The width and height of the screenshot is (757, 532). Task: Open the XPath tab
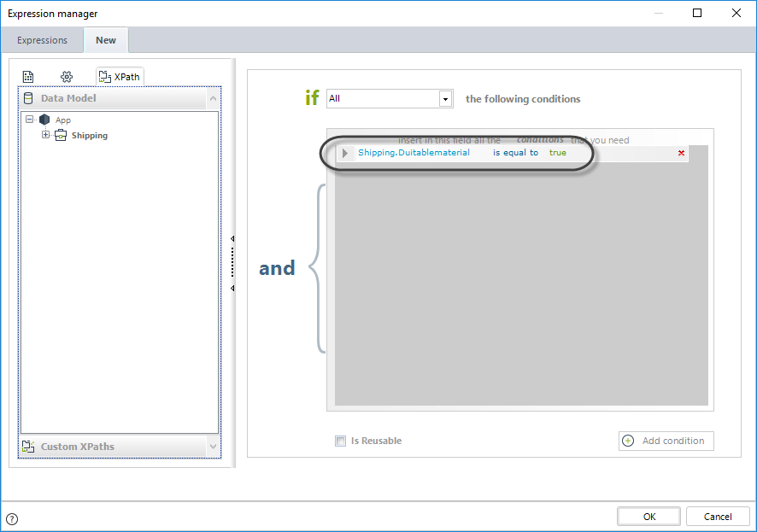click(120, 77)
